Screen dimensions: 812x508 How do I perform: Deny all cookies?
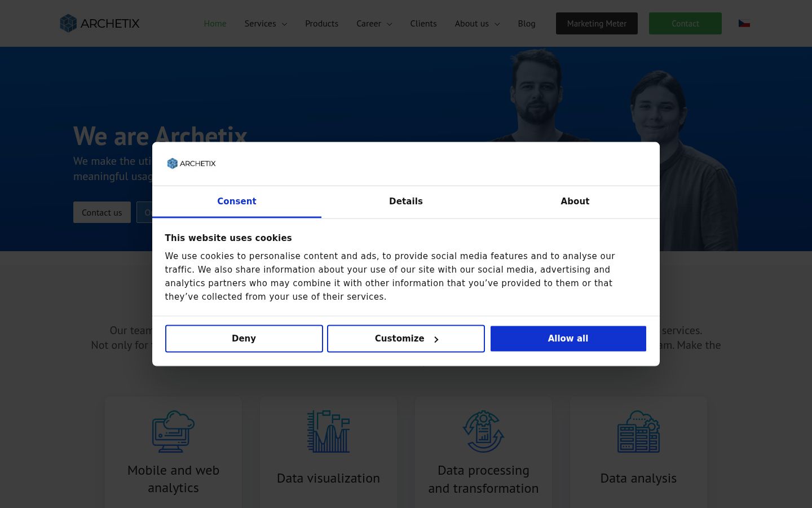(x=244, y=339)
